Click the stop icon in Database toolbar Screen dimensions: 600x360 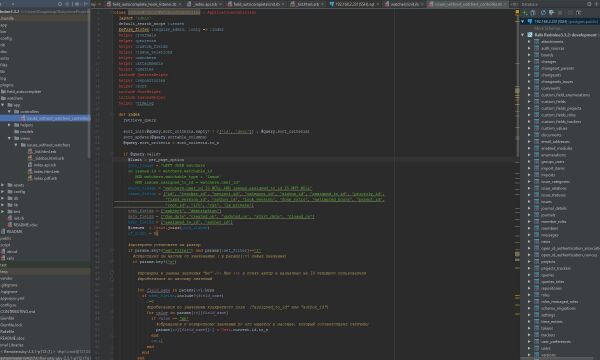coord(560,13)
